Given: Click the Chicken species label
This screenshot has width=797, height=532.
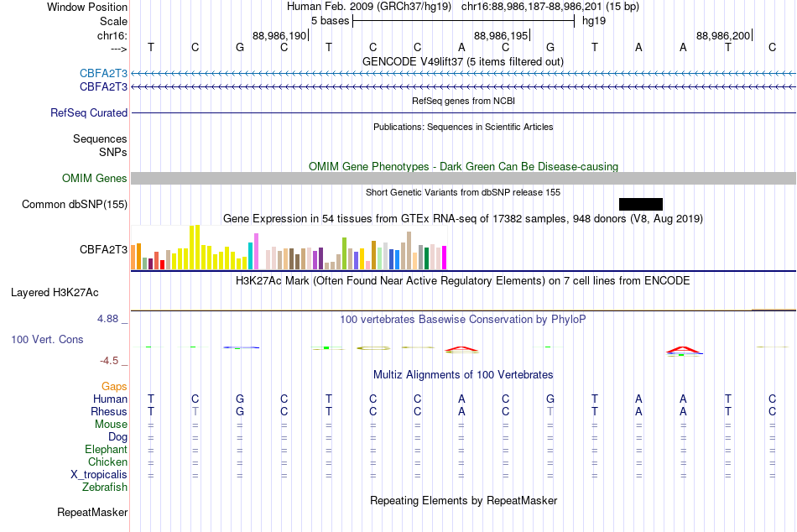Looking at the screenshot, I should [107, 462].
